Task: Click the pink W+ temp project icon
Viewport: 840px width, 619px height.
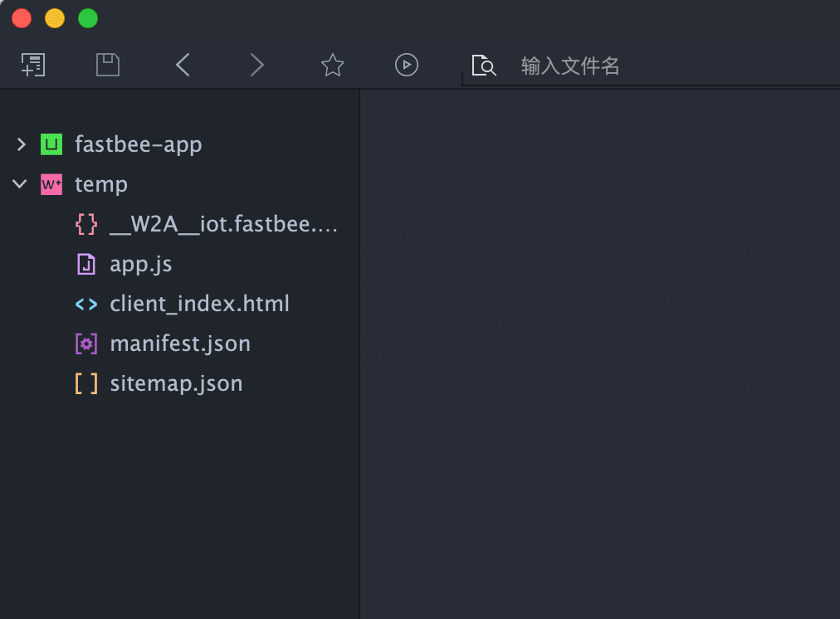Action: 51,184
